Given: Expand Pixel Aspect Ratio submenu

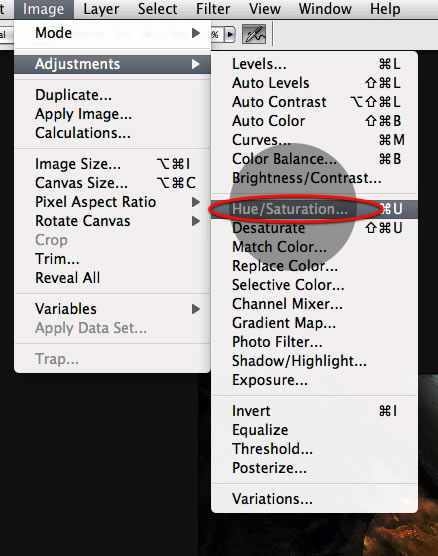Looking at the screenshot, I should [112, 202].
